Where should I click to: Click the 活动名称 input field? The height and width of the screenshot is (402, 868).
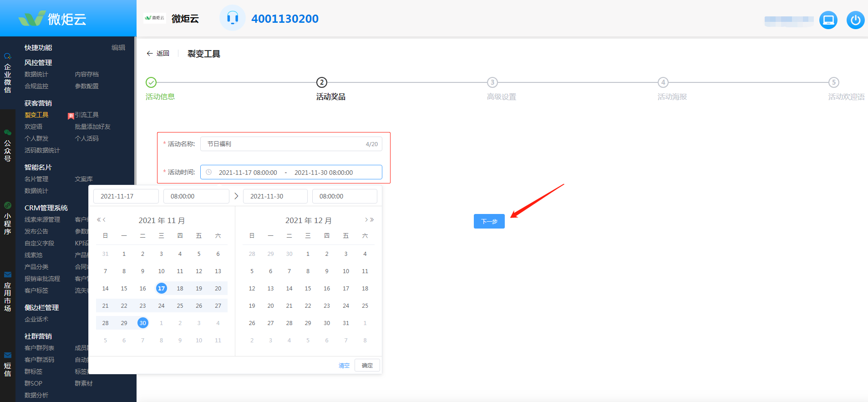[291, 144]
